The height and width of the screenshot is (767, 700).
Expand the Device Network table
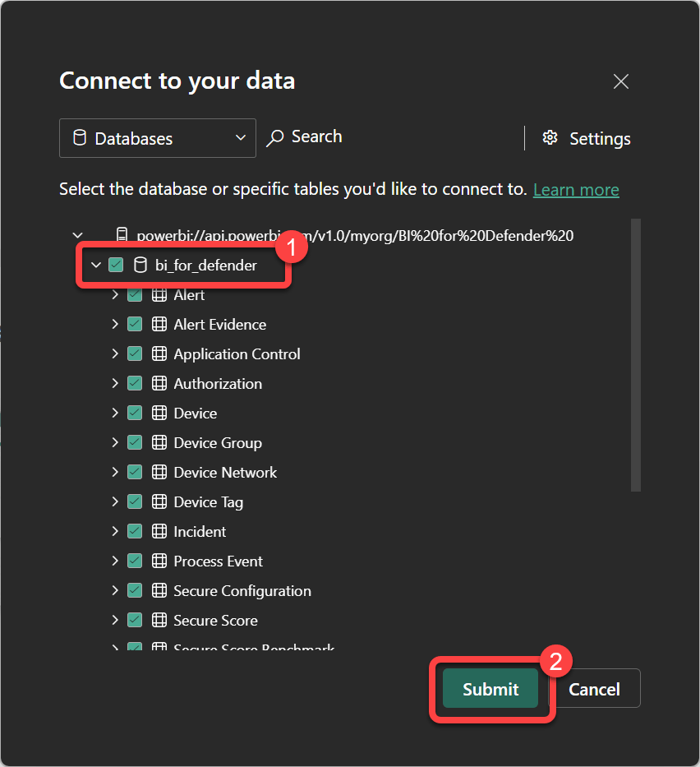click(x=115, y=472)
